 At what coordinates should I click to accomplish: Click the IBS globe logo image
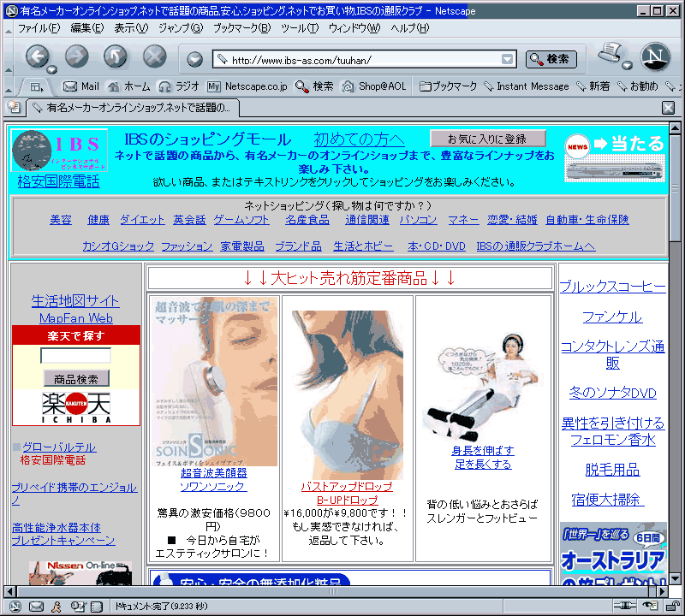click(x=59, y=151)
